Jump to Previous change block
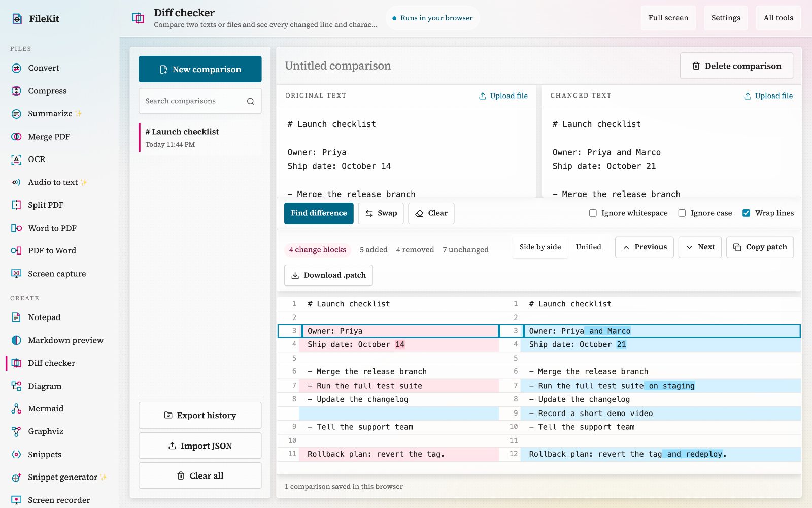Viewport: 812px width, 508px height. coord(645,247)
